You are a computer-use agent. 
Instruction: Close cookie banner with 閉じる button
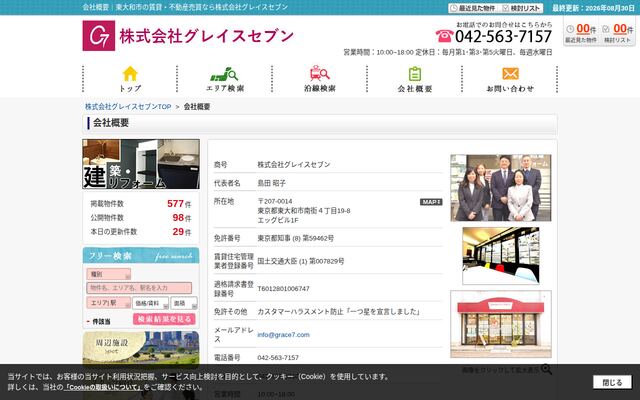pos(612,382)
